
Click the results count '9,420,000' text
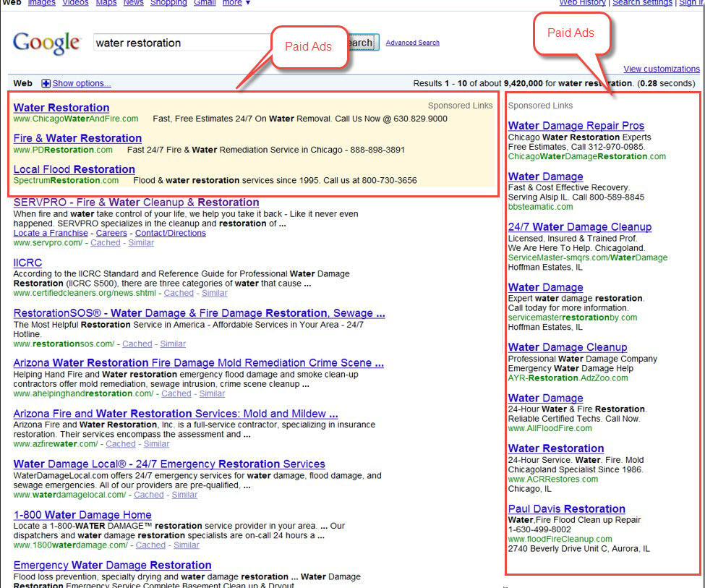[524, 83]
